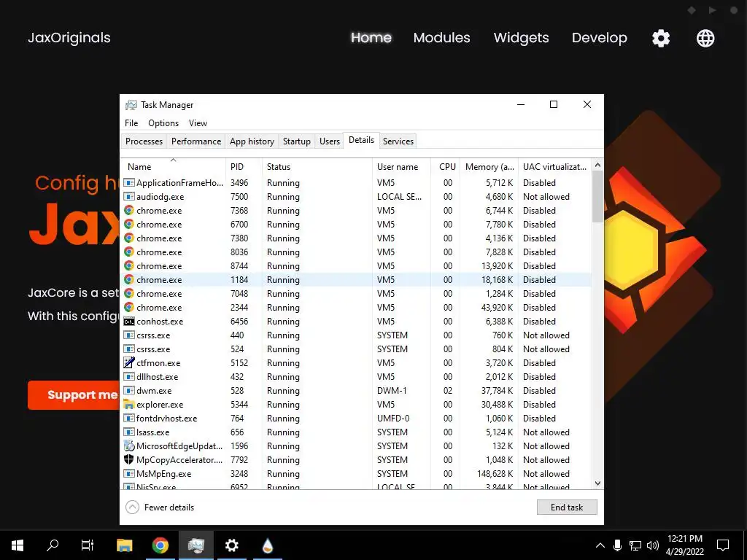Click Support me button
747x560 pixels.
(74, 394)
